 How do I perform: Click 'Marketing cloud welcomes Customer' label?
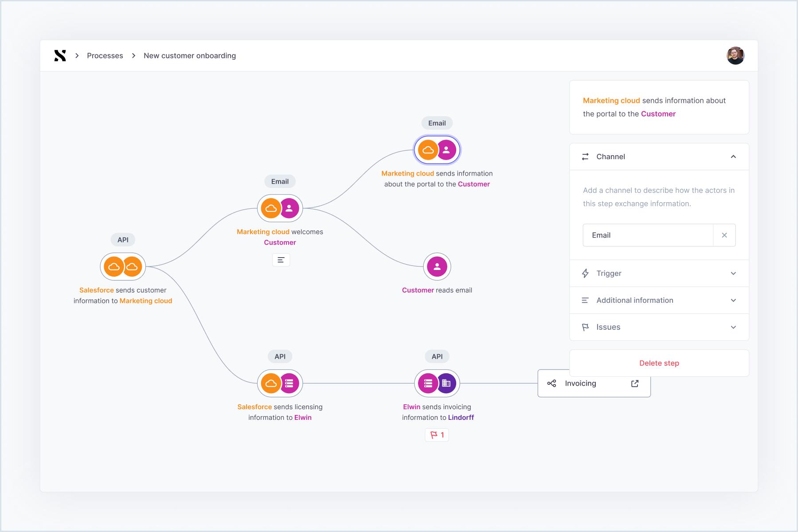[280, 237]
